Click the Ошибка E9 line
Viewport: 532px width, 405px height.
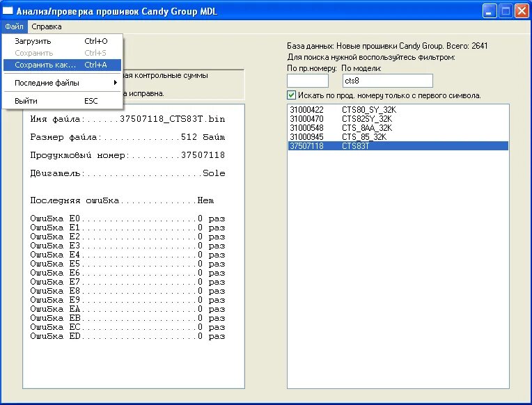pos(127,300)
